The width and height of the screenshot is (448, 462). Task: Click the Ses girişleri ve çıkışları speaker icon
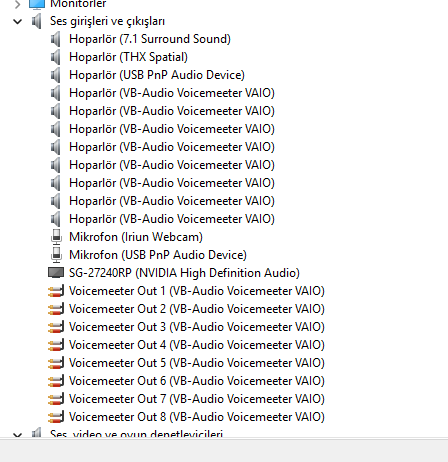pyautogui.click(x=36, y=21)
